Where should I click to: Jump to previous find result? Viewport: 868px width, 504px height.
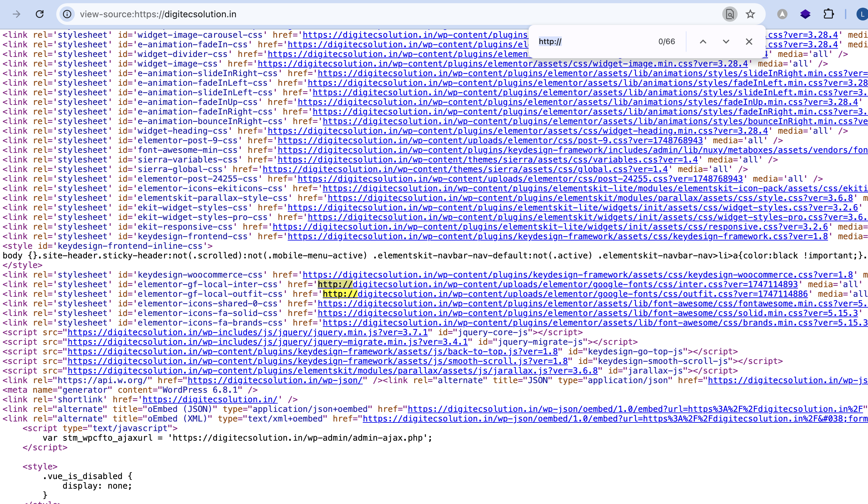point(703,42)
